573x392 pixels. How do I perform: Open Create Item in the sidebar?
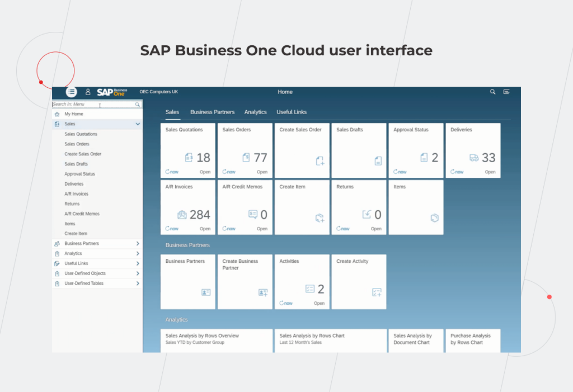coord(76,234)
